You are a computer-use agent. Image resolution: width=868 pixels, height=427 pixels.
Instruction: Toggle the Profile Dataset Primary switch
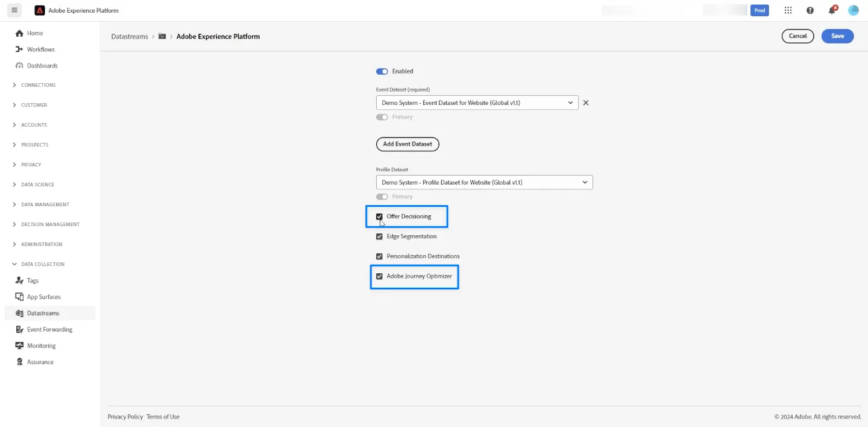tap(382, 197)
